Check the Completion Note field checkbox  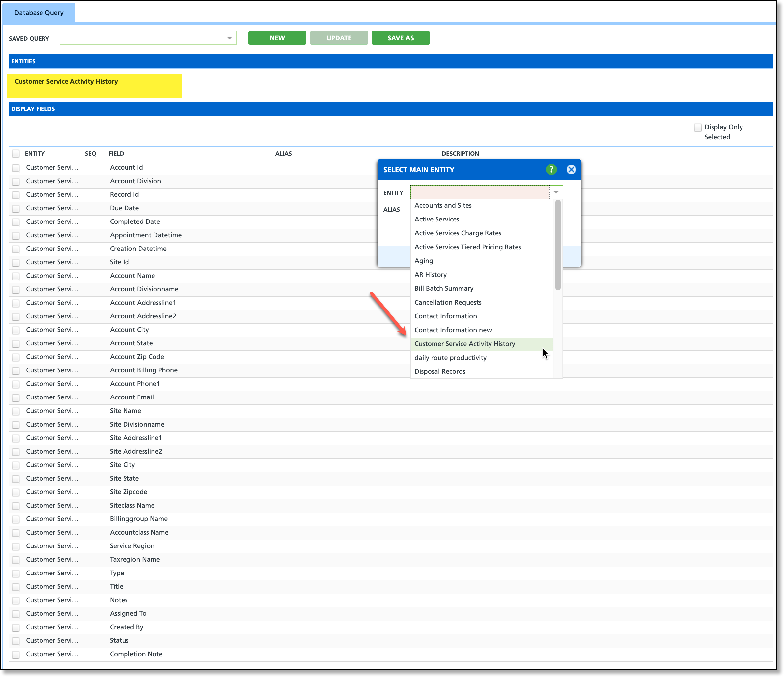pyautogui.click(x=15, y=654)
